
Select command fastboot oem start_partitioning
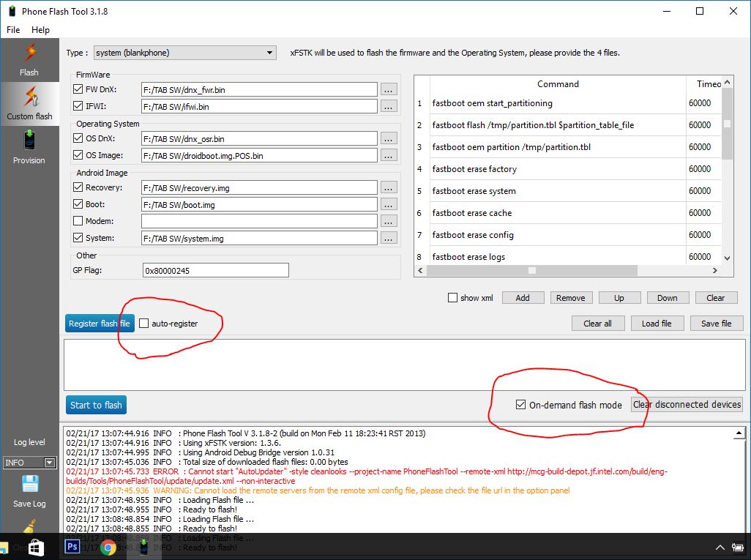point(492,103)
